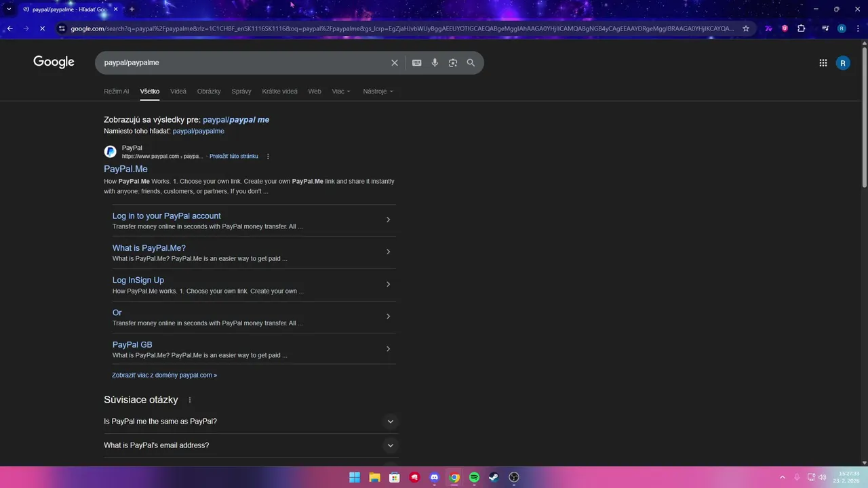Open the 'Or' sitelink
Image resolution: width=868 pixels, height=488 pixels.
(117, 312)
